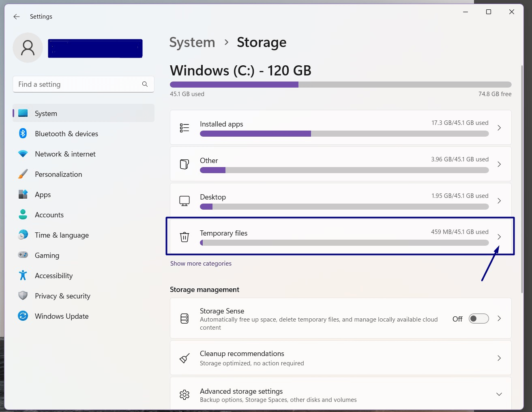Click the Gaming controller icon
This screenshot has height=412, width=532.
tap(23, 255)
